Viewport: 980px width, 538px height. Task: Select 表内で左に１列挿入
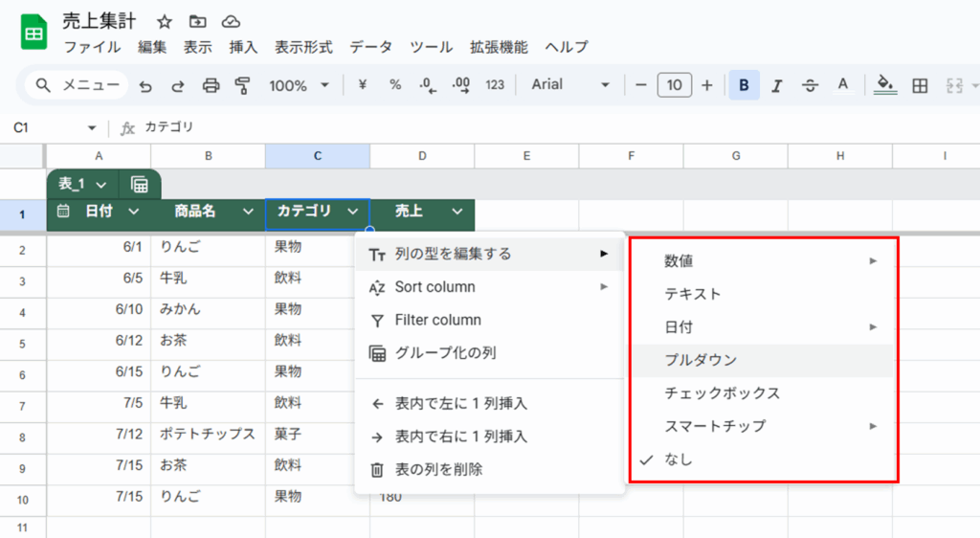point(489,404)
